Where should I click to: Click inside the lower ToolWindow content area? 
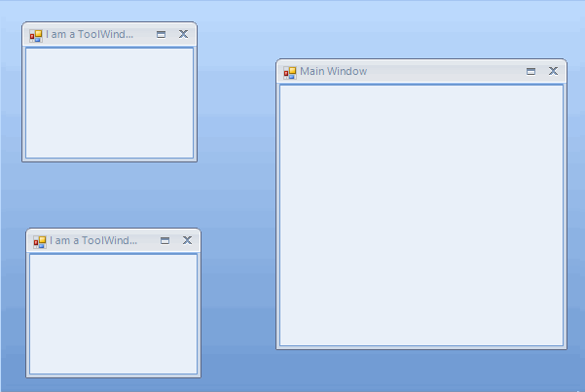113,313
